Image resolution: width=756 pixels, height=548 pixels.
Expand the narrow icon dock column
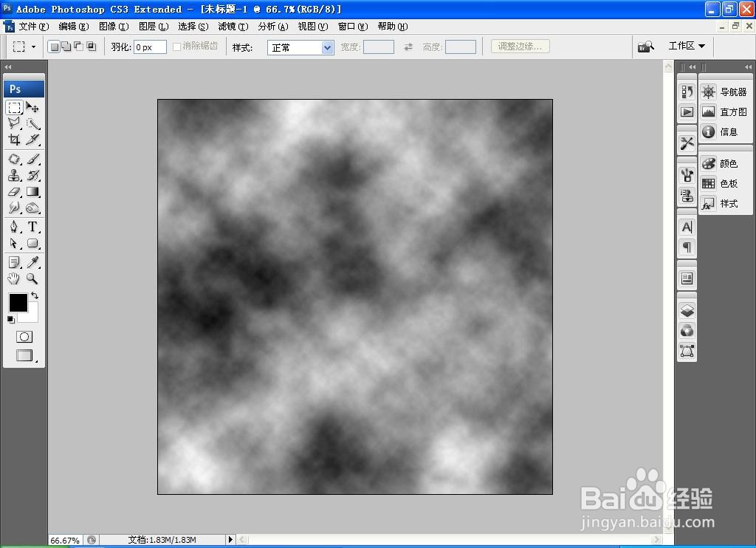pos(692,67)
